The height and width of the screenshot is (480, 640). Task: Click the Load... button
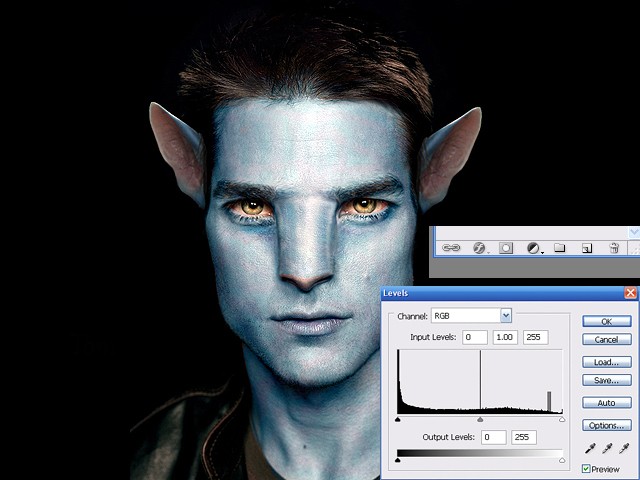[607, 362]
